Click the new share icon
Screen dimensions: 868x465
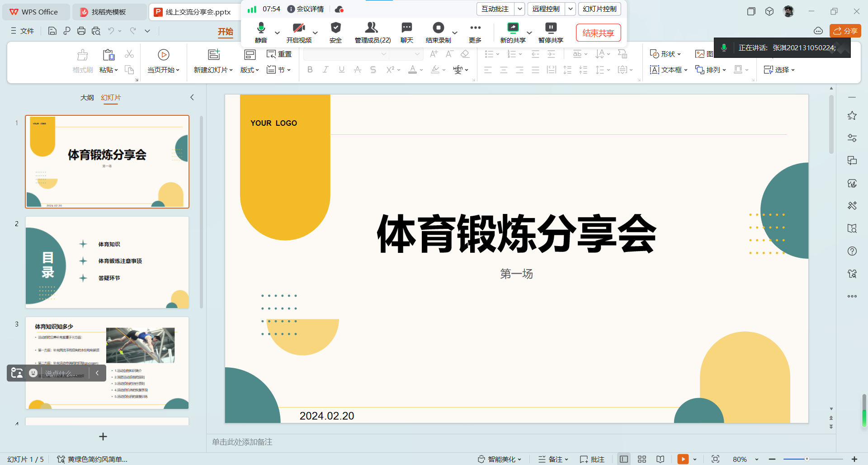(513, 28)
